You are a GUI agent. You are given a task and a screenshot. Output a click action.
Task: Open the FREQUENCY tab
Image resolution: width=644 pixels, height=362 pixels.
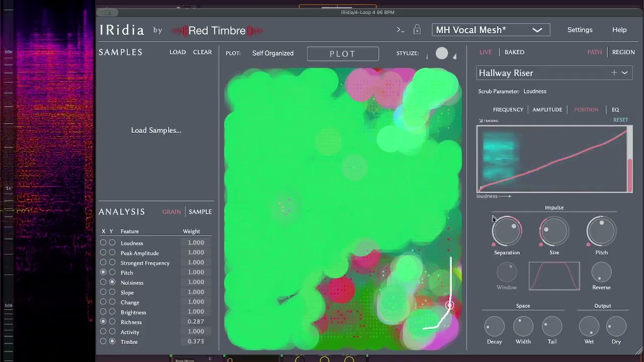(508, 110)
